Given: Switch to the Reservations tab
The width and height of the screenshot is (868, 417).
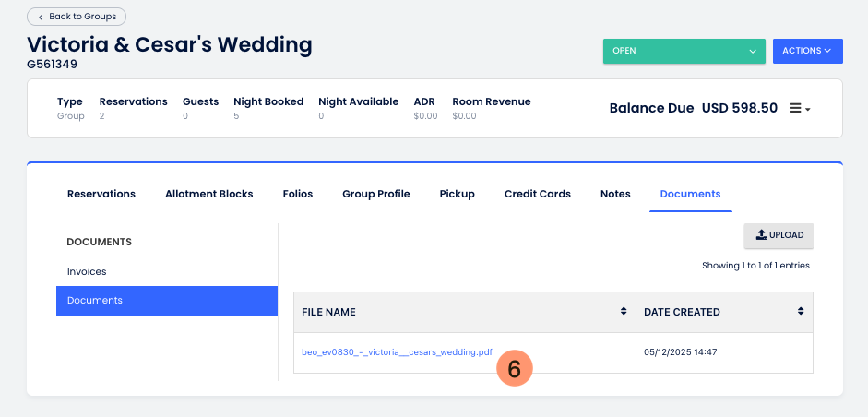Looking at the screenshot, I should pyautogui.click(x=101, y=194).
